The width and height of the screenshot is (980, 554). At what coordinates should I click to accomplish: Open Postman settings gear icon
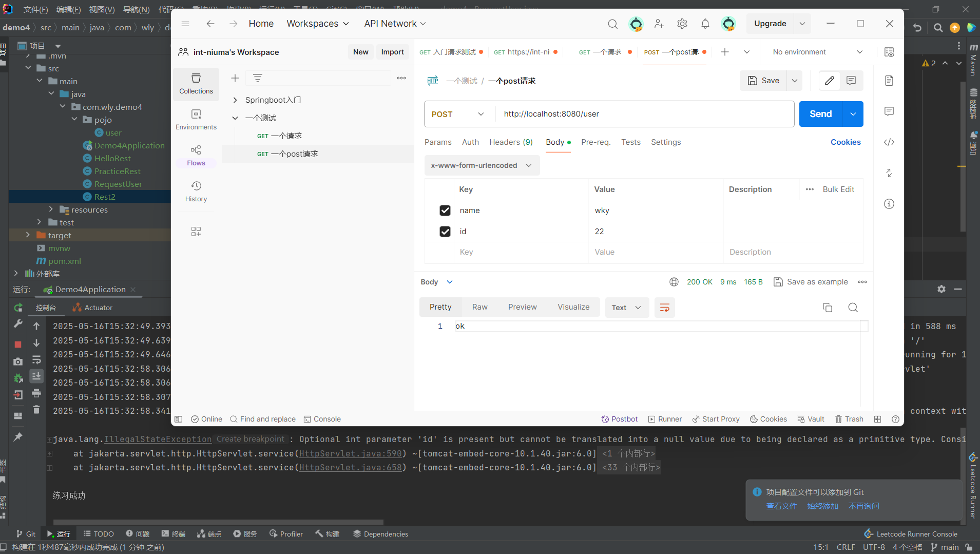(682, 24)
